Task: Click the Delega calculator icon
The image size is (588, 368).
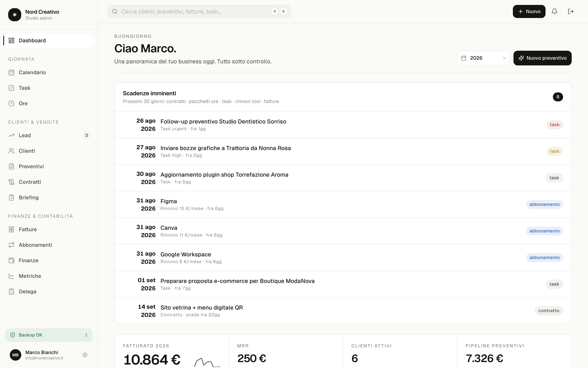Action: pyautogui.click(x=11, y=292)
